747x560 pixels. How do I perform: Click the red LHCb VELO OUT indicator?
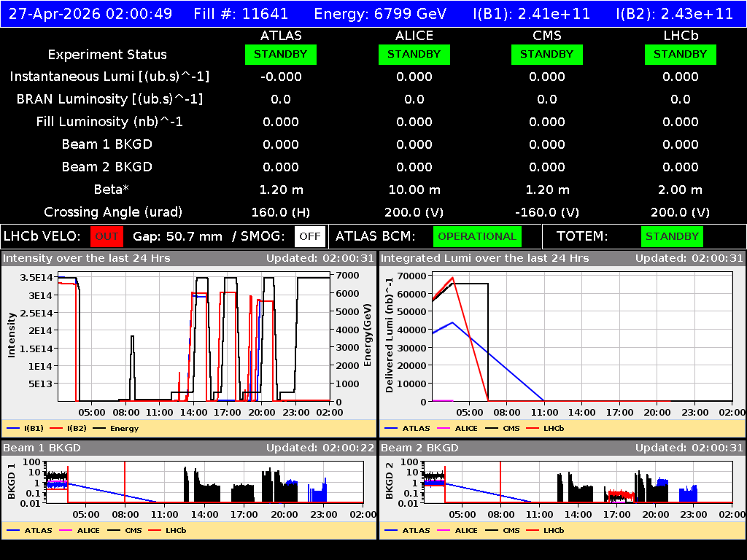pos(107,236)
